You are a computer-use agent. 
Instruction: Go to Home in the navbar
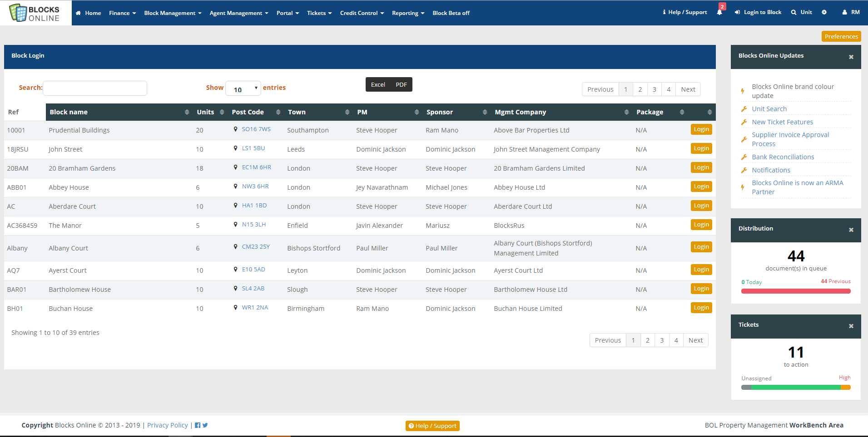89,13
